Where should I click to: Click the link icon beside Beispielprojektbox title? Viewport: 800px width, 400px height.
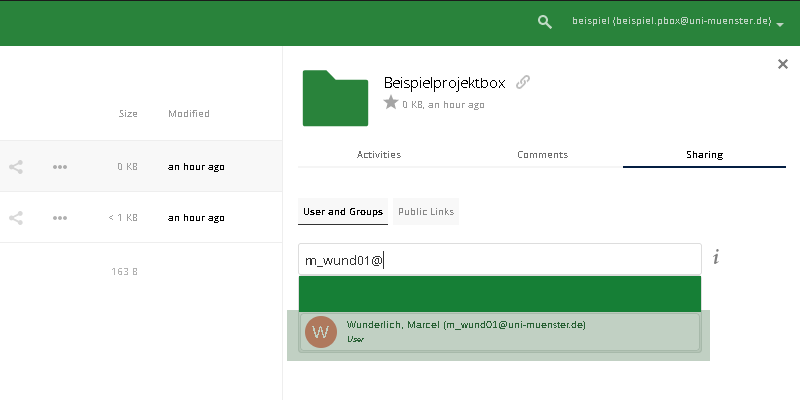[x=523, y=82]
